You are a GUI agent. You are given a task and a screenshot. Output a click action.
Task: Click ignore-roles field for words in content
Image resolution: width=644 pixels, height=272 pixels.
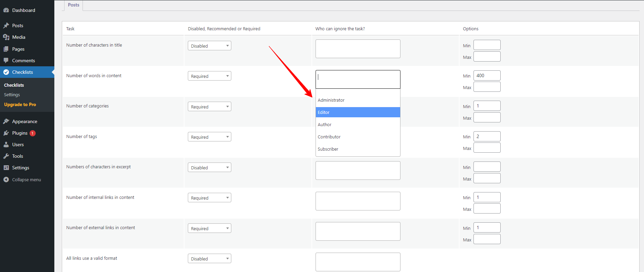click(358, 79)
